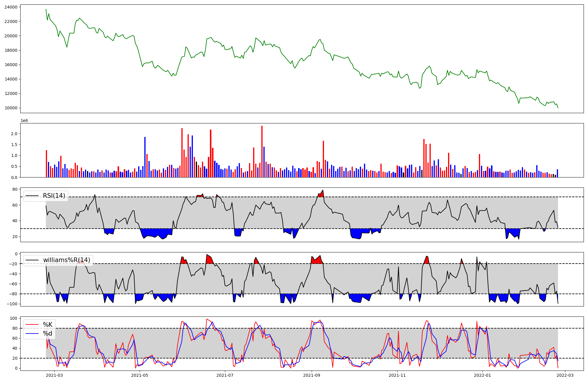Click the 2021-05 x-axis date label
This screenshot has height=382, width=588.
pyautogui.click(x=140, y=375)
